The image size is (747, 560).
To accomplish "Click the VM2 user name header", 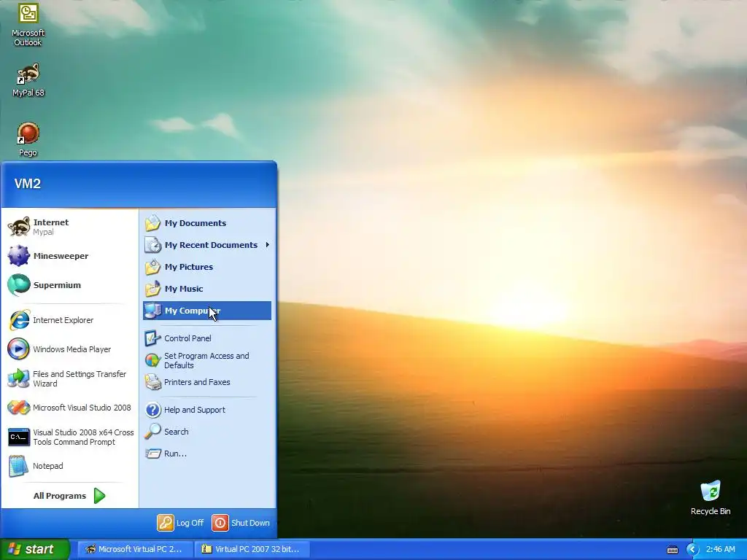I will pyautogui.click(x=28, y=184).
